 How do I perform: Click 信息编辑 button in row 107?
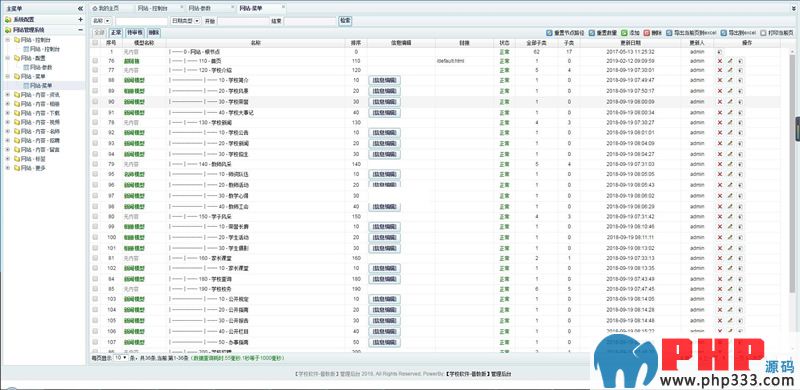384,342
